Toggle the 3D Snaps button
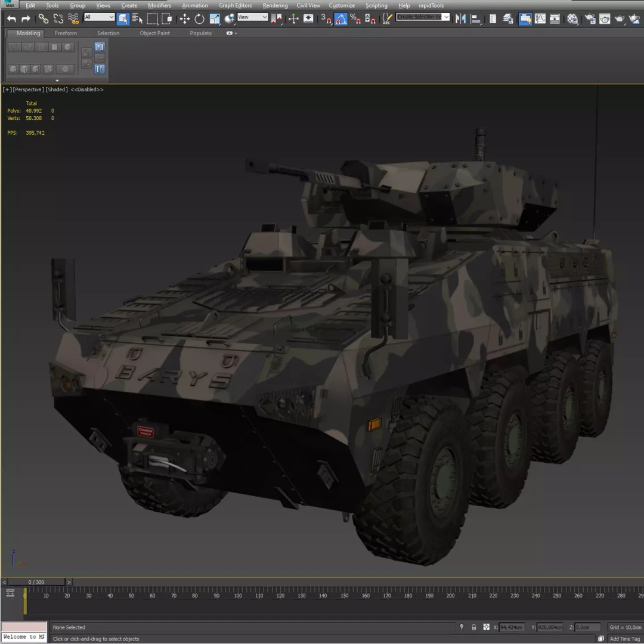This screenshot has width=644, height=644. click(326, 19)
